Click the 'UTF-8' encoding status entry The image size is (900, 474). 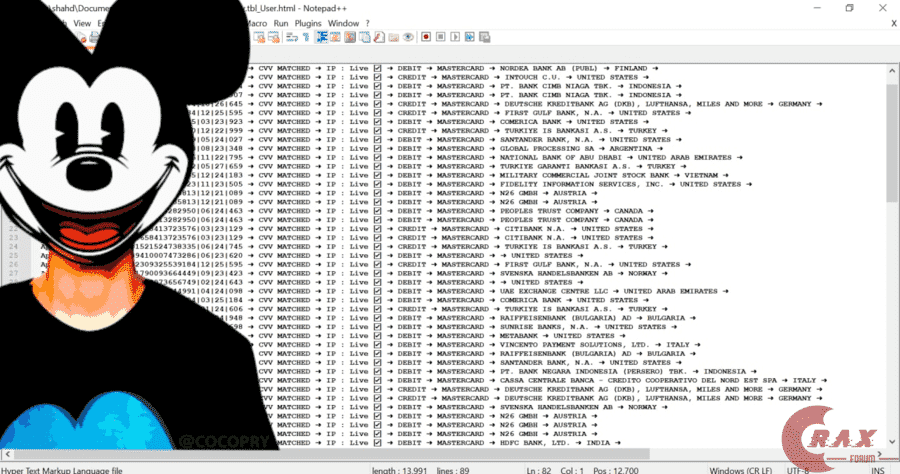pyautogui.click(x=798, y=471)
